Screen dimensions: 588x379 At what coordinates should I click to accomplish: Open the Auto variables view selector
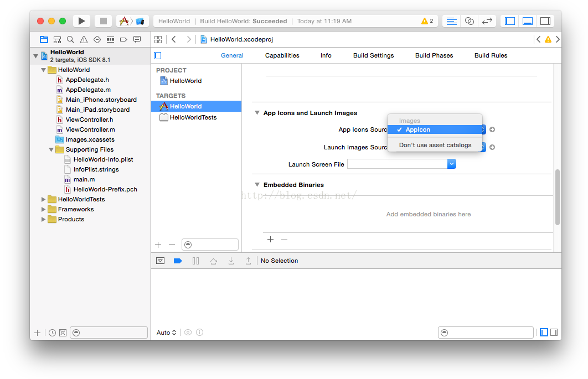pos(166,333)
